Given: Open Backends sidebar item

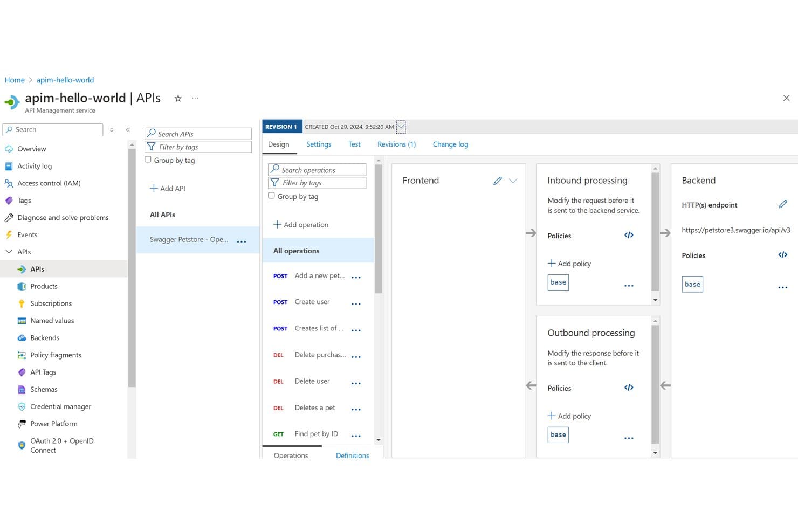Looking at the screenshot, I should point(45,338).
